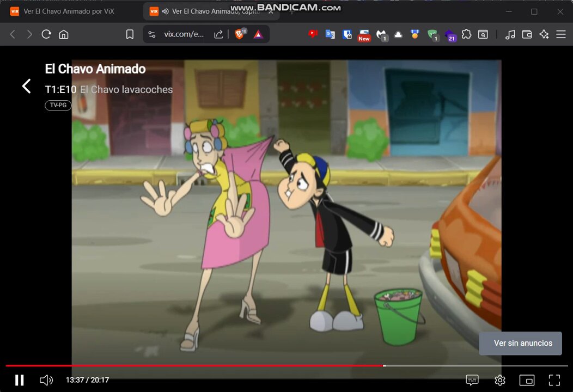This screenshot has width=573, height=392.
Task: Share this page via share icon
Action: pyautogui.click(x=218, y=34)
